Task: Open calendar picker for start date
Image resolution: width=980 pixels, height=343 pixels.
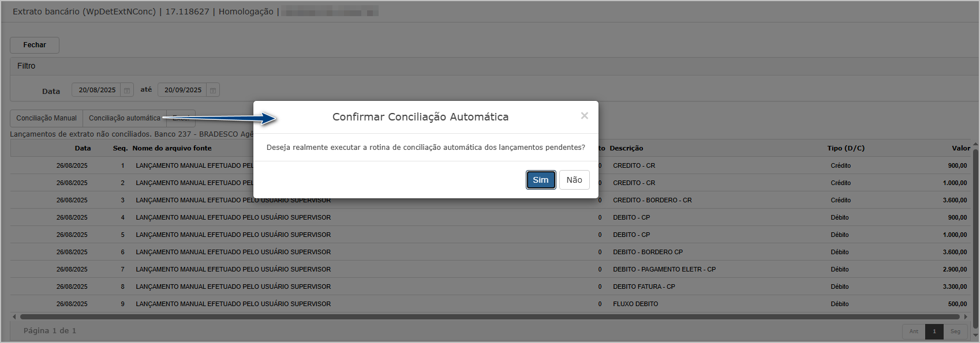Action: (127, 90)
